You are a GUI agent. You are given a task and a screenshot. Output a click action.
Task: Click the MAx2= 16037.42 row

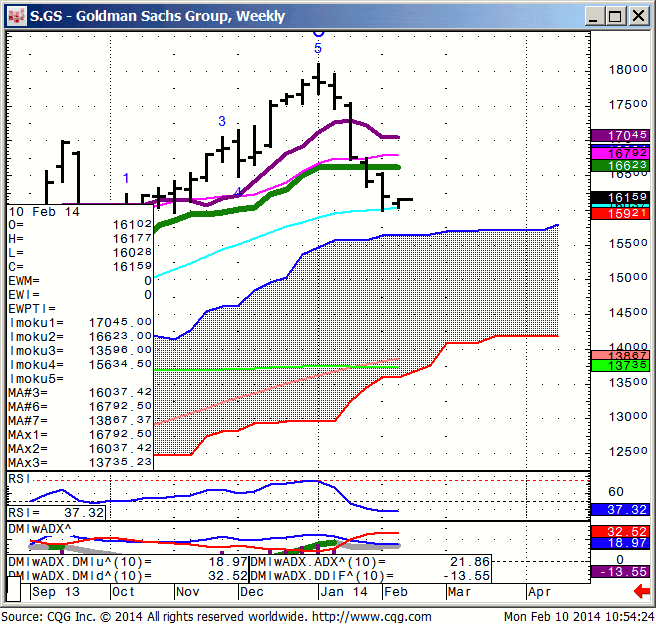click(80, 448)
